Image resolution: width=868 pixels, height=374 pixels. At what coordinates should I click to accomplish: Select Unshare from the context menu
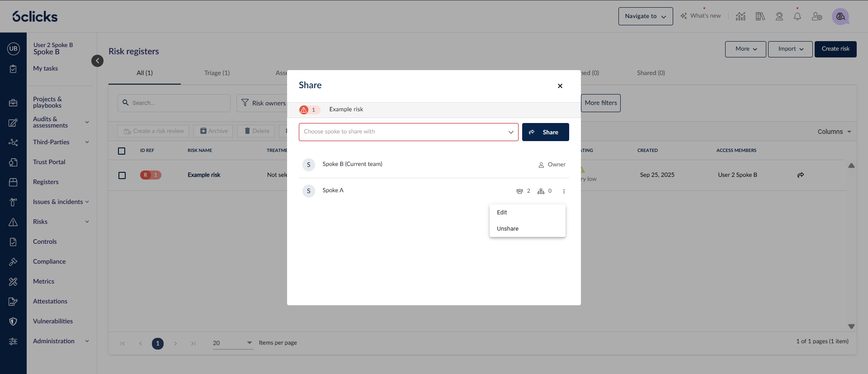coord(508,229)
